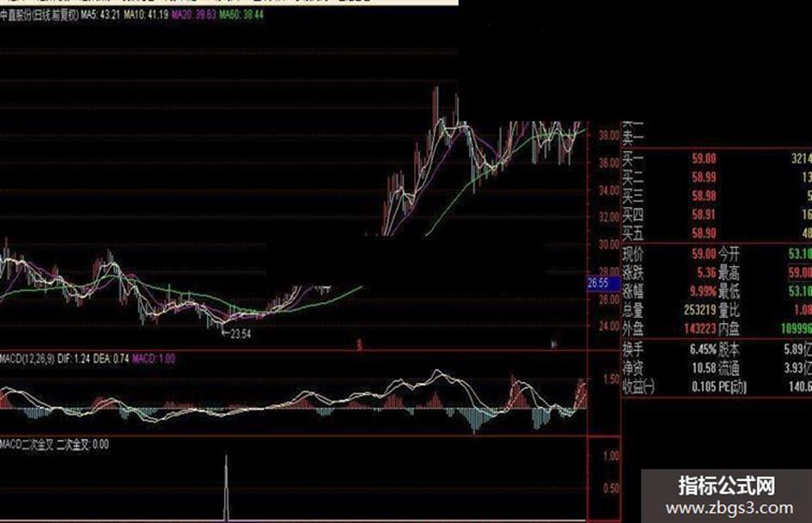812x523 pixels.
Task: Click the 流通 circulating shares label
Action: (x=730, y=368)
